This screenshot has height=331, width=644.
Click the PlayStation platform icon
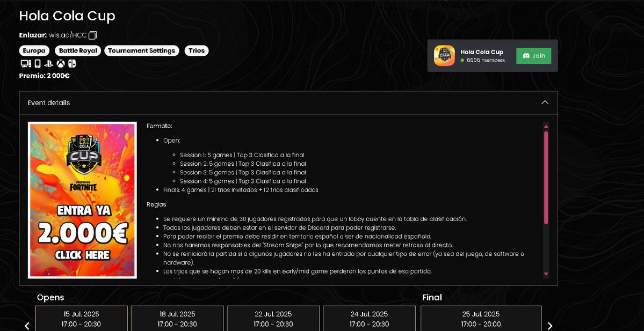click(48, 64)
